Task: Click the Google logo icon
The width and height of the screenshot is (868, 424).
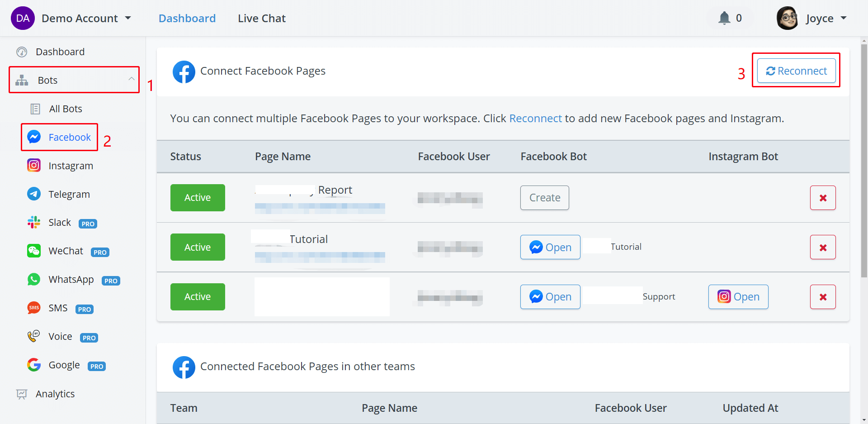Action: tap(34, 365)
